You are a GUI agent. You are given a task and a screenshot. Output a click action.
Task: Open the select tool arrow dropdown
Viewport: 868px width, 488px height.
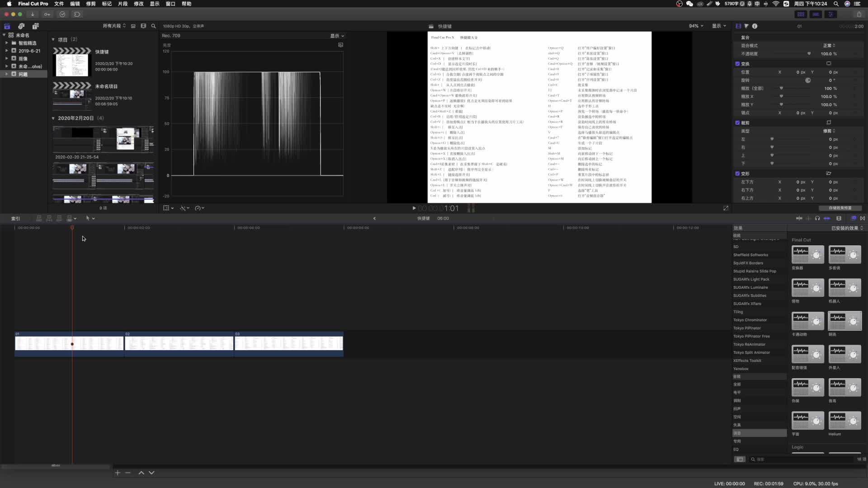coord(90,218)
